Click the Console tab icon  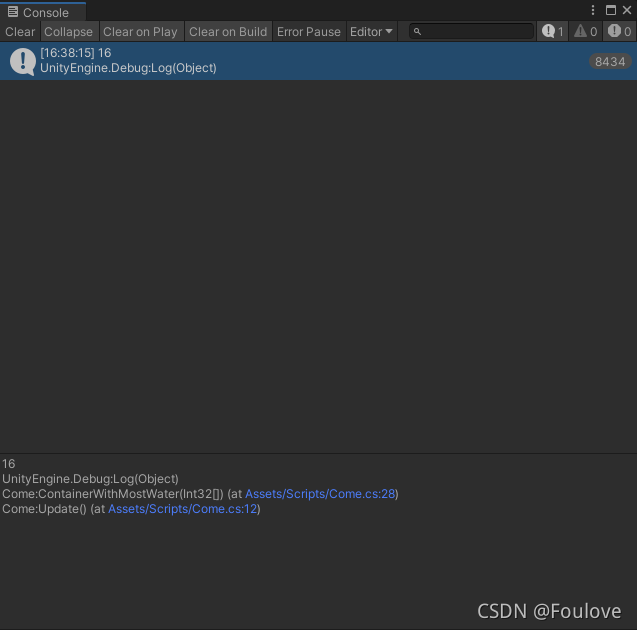point(13,12)
